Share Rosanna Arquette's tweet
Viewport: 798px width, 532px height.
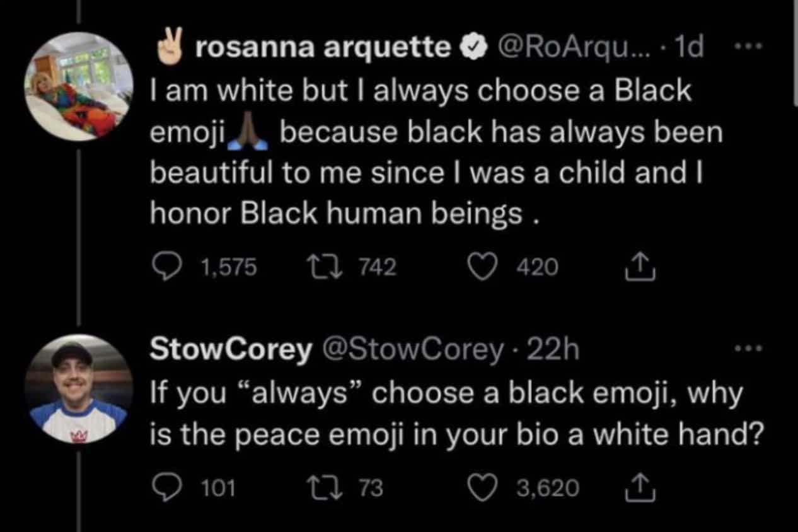640,265
